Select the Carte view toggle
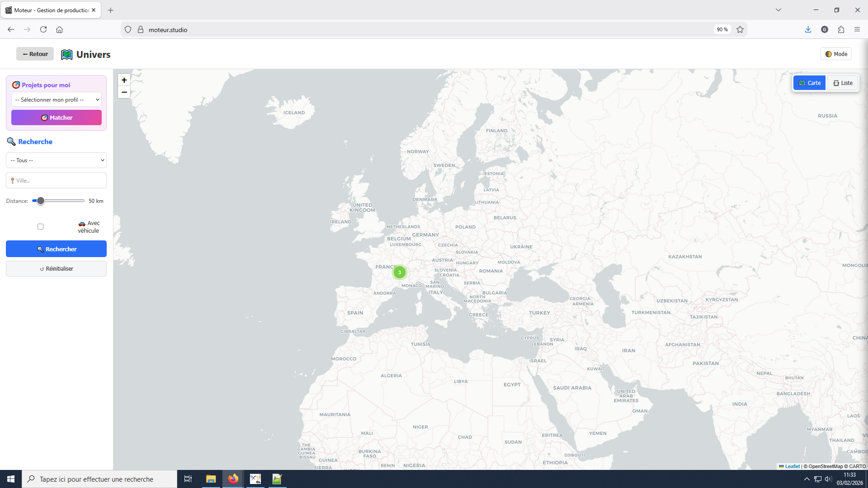868x488 pixels. [x=809, y=83]
